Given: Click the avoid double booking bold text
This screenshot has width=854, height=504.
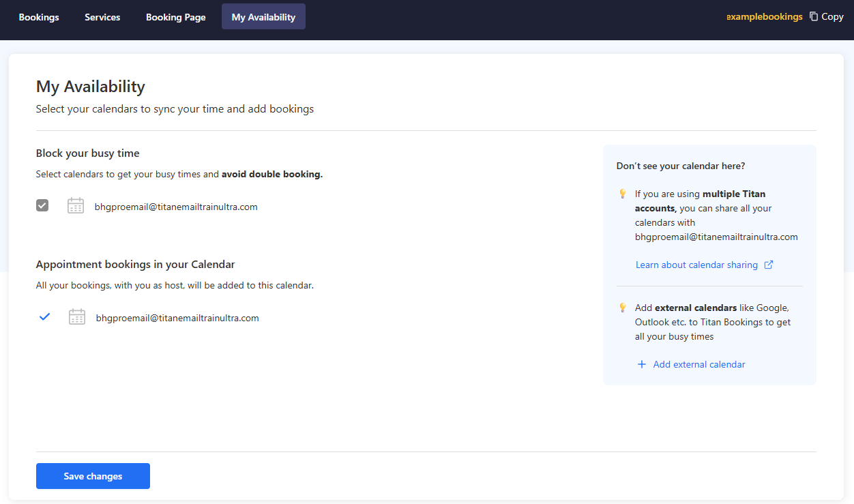Looking at the screenshot, I should (272, 174).
